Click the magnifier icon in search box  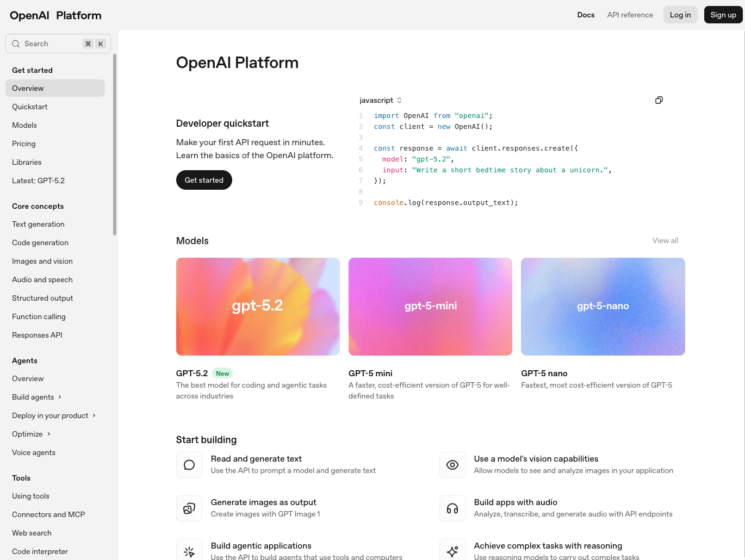click(16, 43)
